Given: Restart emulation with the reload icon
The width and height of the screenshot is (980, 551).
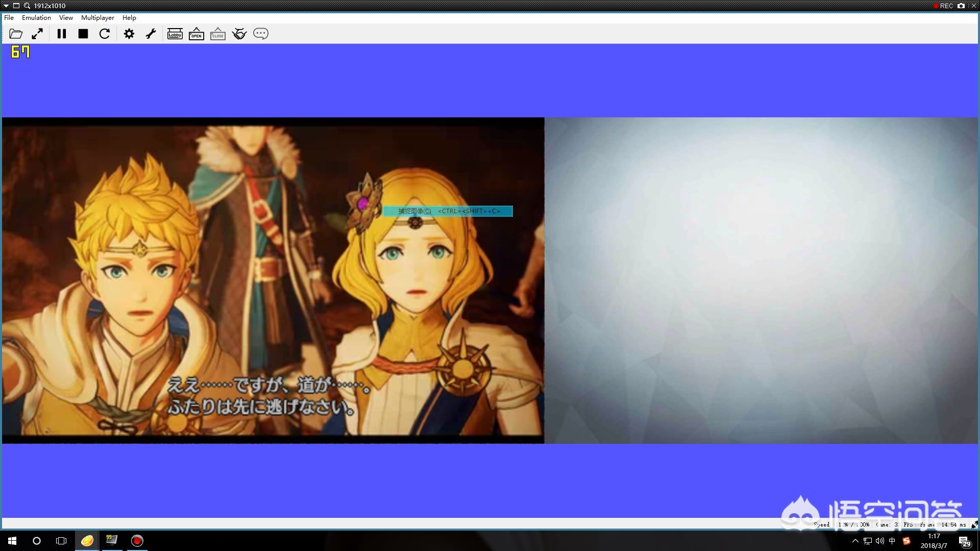Looking at the screenshot, I should [x=105, y=34].
